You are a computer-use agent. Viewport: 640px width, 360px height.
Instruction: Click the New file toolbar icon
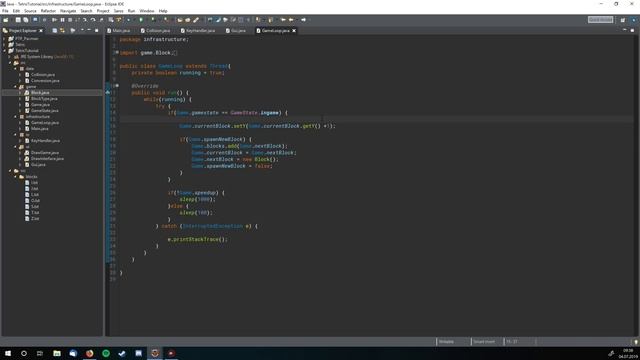(x=6, y=20)
